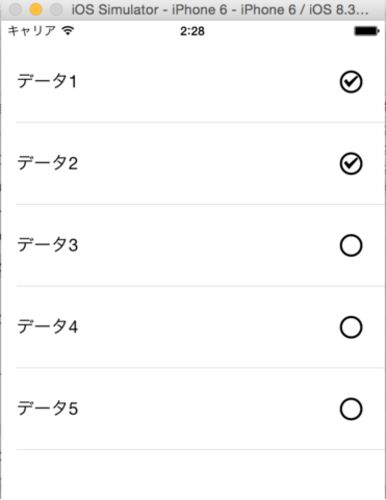
Task: Select the データ5 row label
Action: pos(47,408)
